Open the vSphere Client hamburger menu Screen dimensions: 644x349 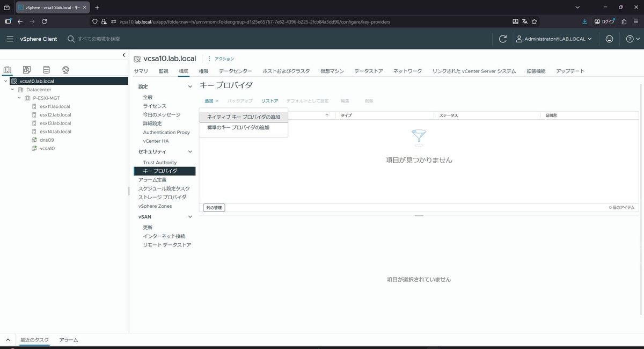click(10, 39)
